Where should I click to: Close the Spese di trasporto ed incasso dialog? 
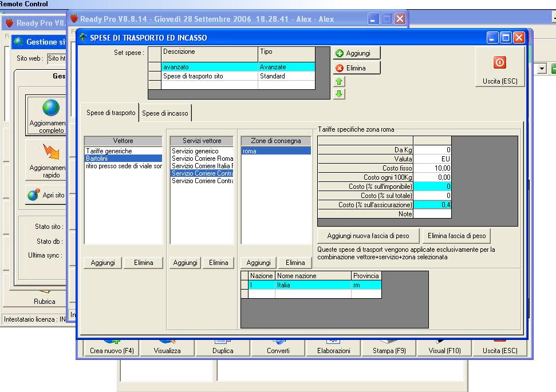[519, 38]
